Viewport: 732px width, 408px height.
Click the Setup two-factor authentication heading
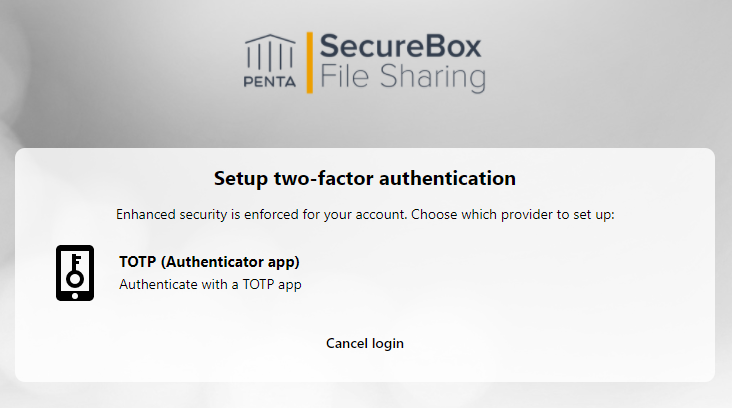tap(365, 178)
